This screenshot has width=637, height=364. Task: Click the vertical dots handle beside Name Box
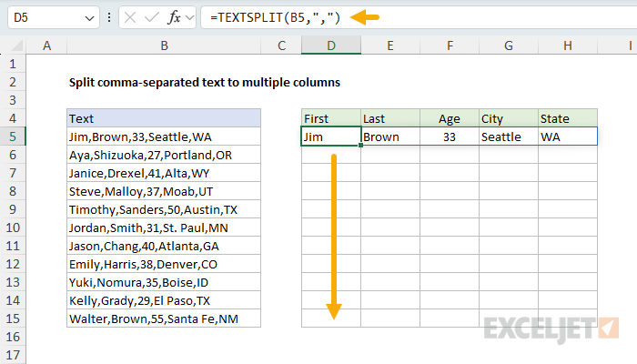111,17
